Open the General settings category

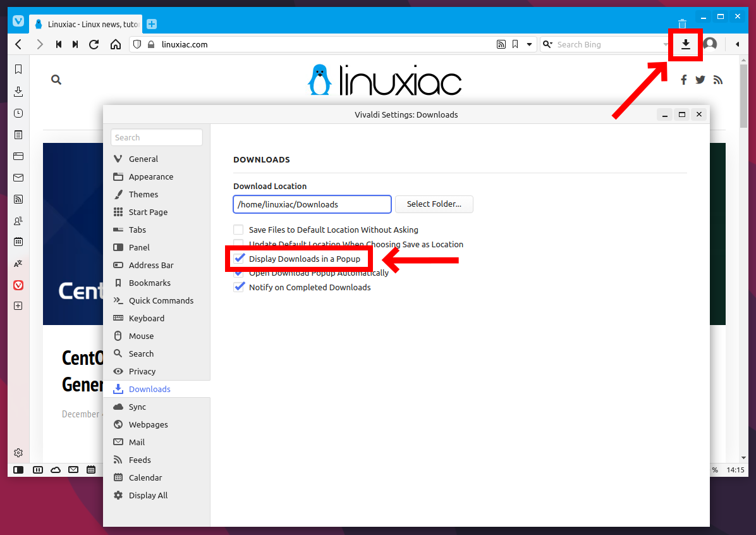pyautogui.click(x=157, y=159)
